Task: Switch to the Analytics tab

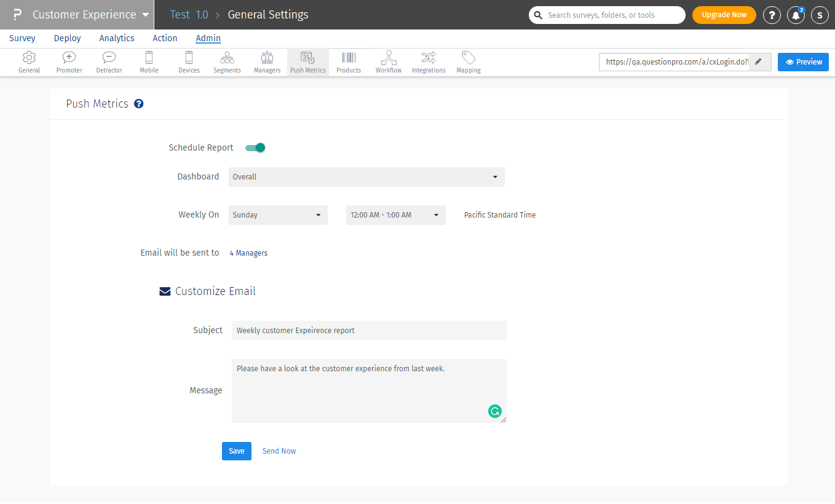Action: (x=117, y=38)
